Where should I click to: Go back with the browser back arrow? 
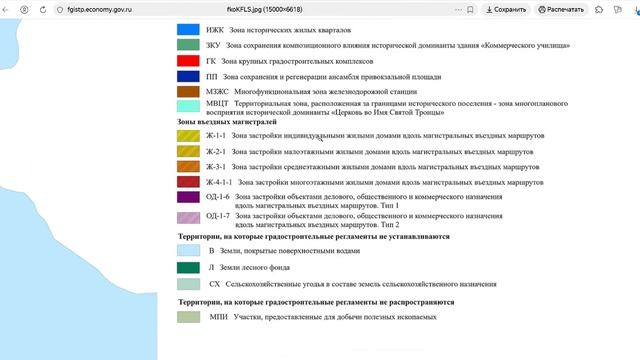pyautogui.click(x=5, y=9)
